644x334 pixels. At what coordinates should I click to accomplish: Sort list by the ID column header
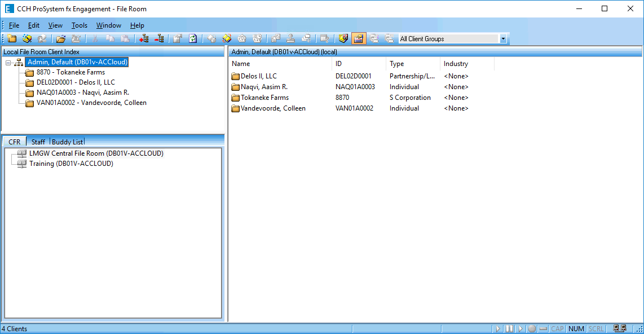coord(359,64)
